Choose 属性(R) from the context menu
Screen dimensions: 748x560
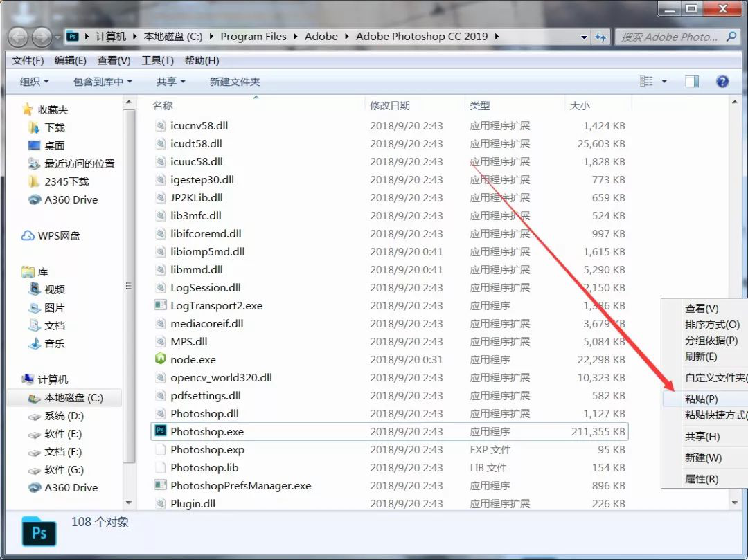(x=702, y=479)
